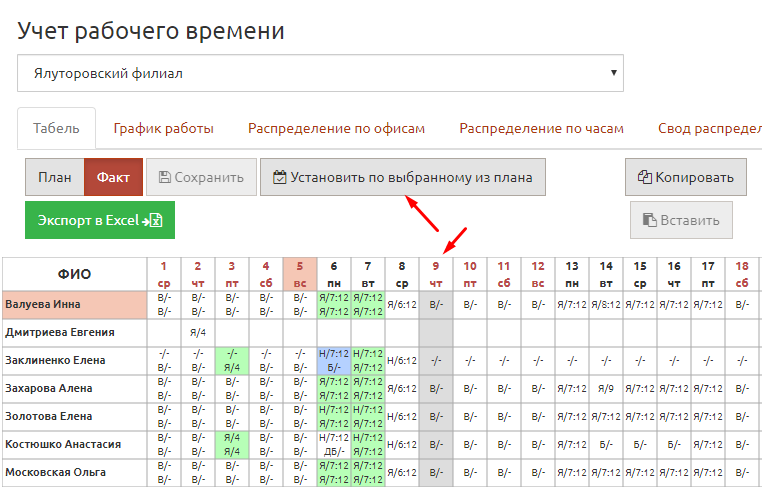Click Золотова Елена's day 8 cell Н/6:12
Image resolution: width=762 pixels, height=495 pixels.
(x=402, y=417)
